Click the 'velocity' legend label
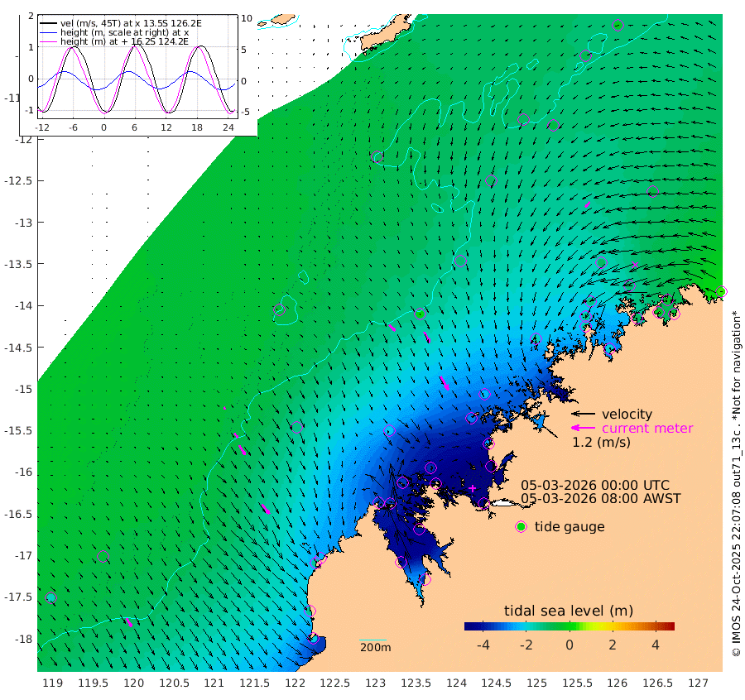745x700 pixels. click(627, 414)
